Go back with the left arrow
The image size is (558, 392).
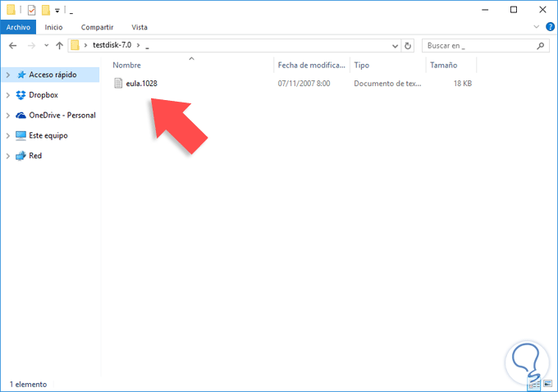click(13, 46)
